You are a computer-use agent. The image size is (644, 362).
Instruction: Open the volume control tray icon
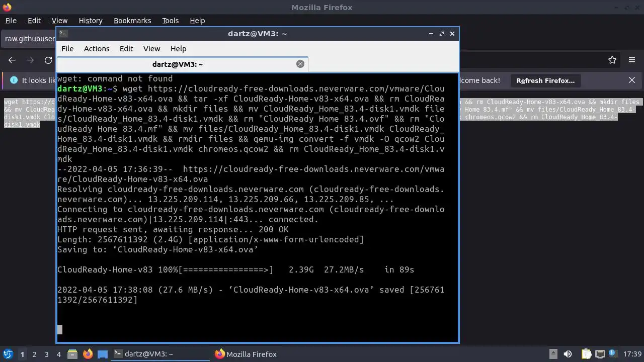tap(568, 354)
